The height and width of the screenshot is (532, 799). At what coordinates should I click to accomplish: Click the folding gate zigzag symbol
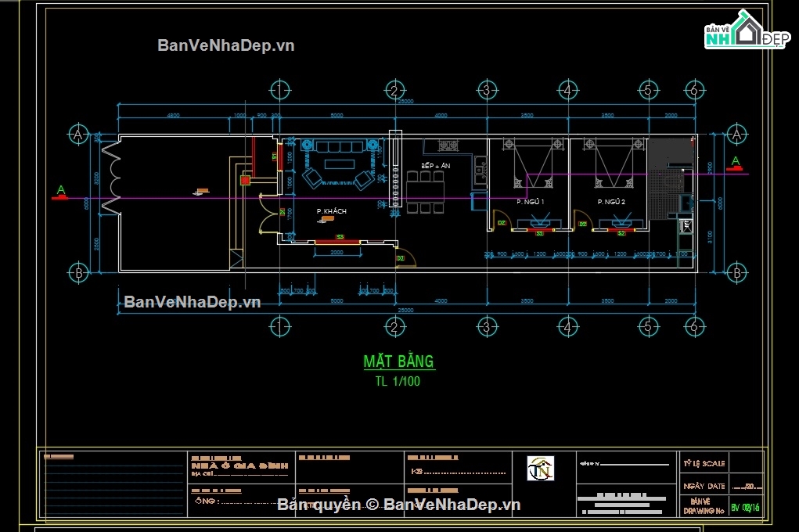click(x=111, y=178)
